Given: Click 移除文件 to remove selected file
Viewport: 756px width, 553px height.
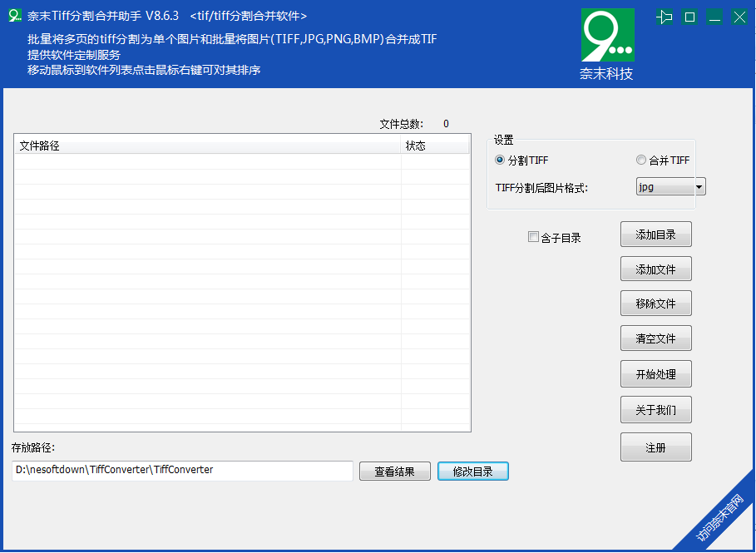Looking at the screenshot, I should click(x=655, y=303).
